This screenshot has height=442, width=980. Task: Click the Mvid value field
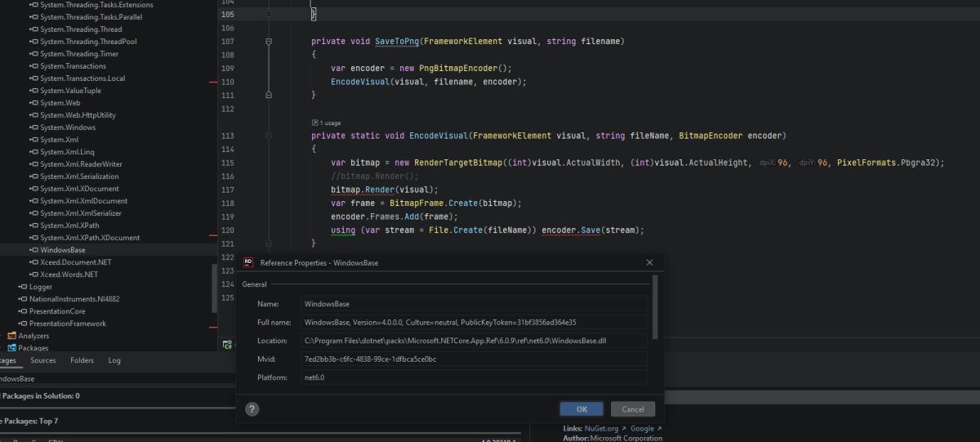point(474,359)
